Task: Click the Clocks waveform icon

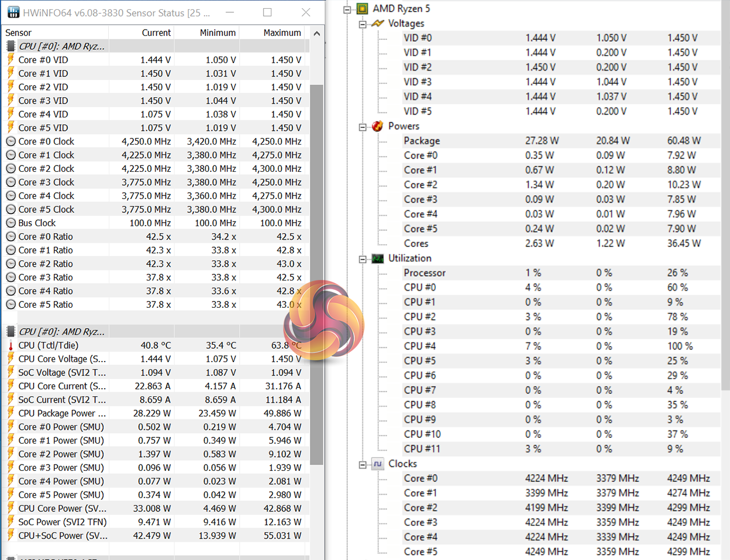Action: [x=377, y=464]
